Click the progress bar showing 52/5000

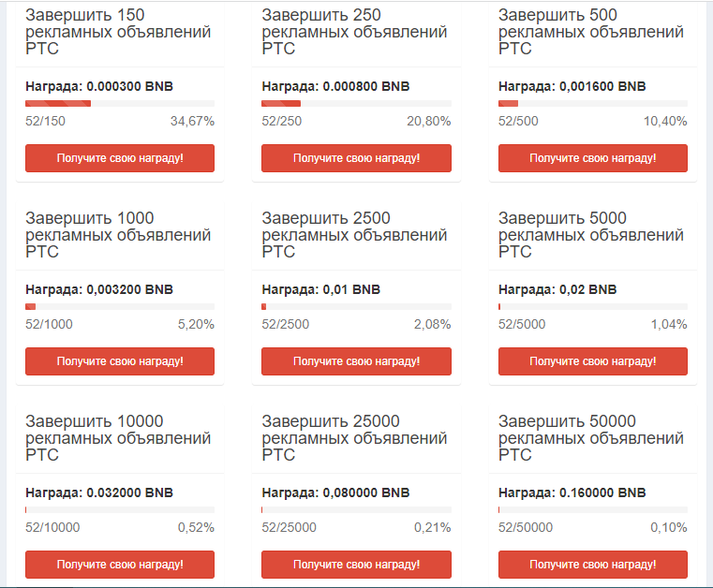tap(592, 306)
